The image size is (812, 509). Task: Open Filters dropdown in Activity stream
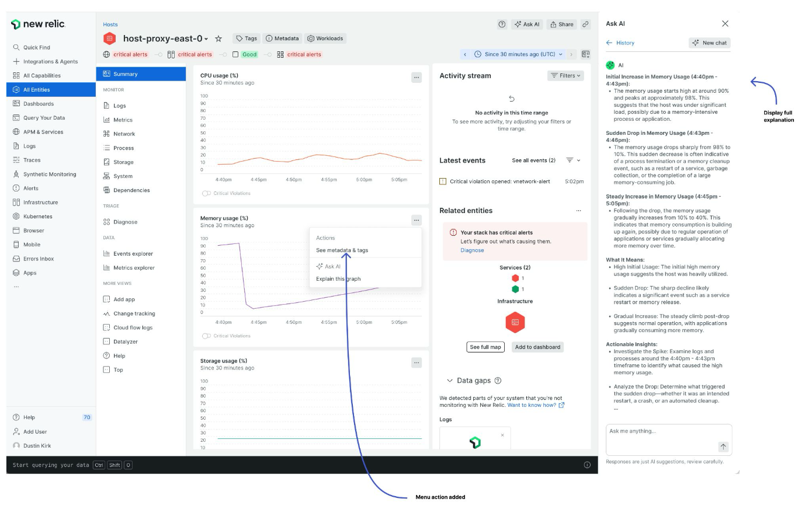565,75
